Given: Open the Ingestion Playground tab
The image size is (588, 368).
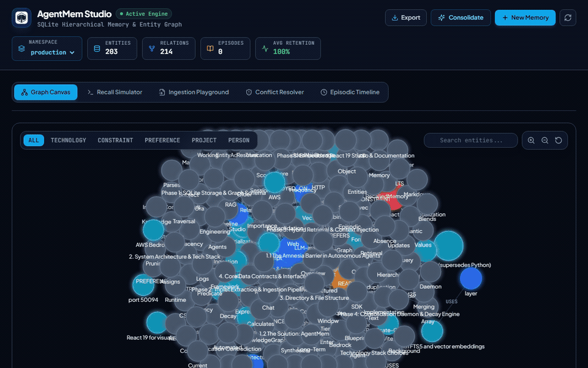Looking at the screenshot, I should 194,93.
